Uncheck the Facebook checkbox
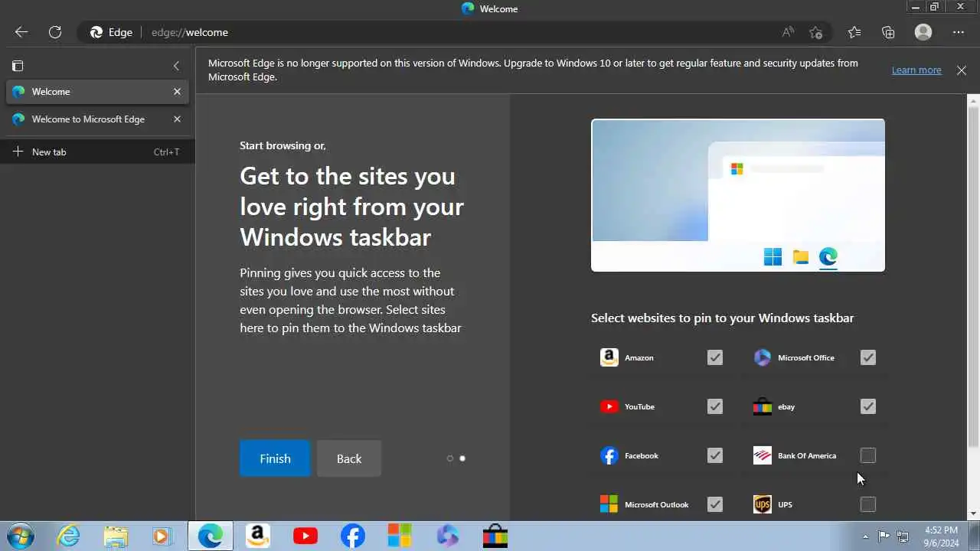Image resolution: width=980 pixels, height=551 pixels. click(715, 455)
